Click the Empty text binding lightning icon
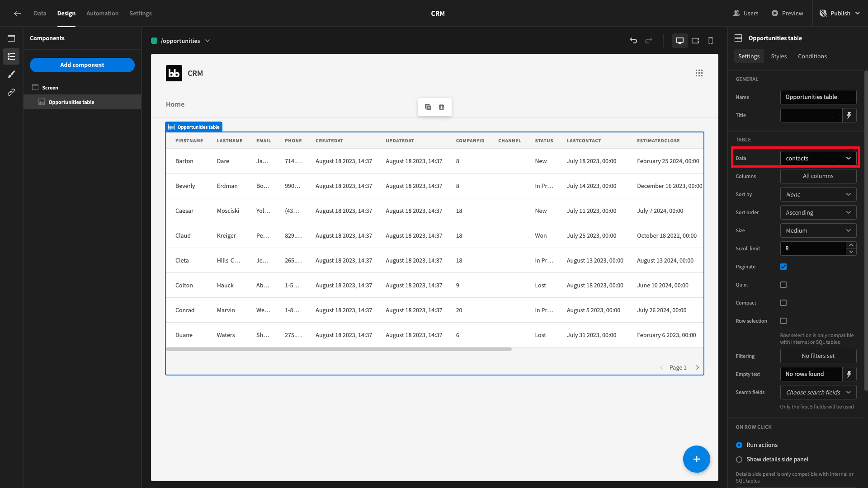The width and height of the screenshot is (868, 488). click(x=849, y=374)
